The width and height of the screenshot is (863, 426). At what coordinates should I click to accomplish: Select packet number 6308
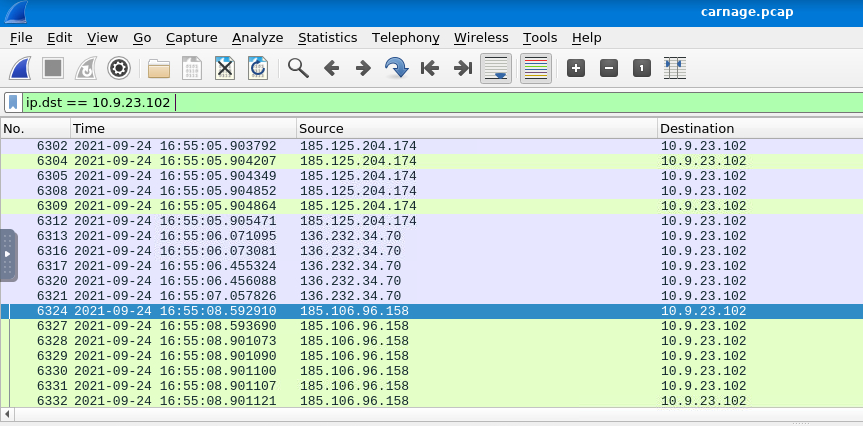point(432,191)
